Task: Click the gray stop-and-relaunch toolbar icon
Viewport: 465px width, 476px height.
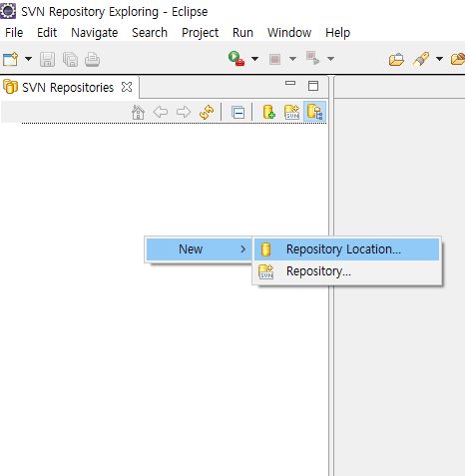Action: tap(312, 58)
